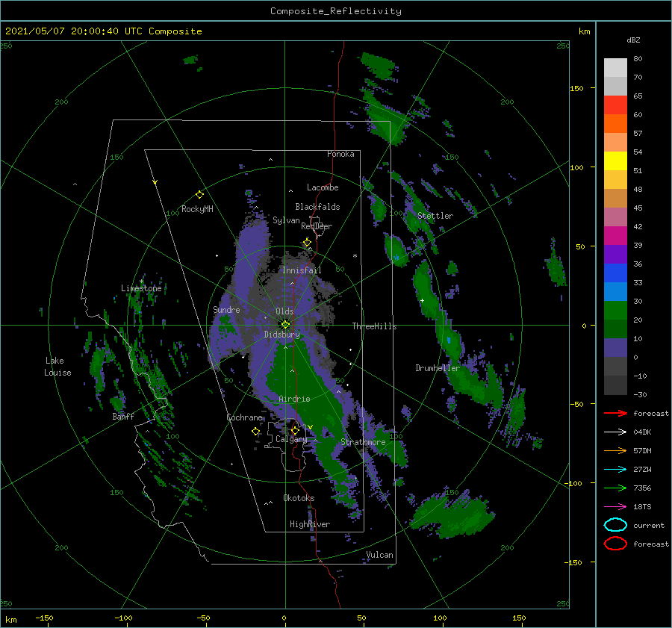Click the RockyMH label
This screenshot has height=628, width=672.
[x=197, y=209]
